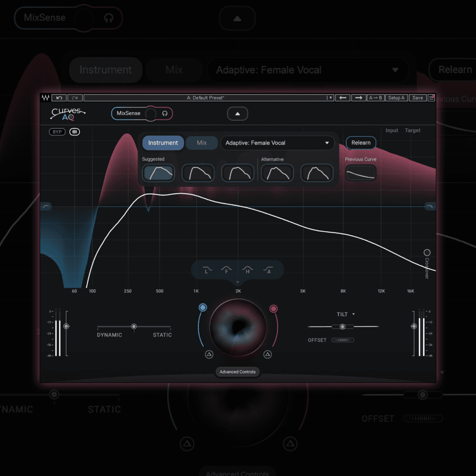Image resolution: width=476 pixels, height=476 pixels.
Task: Select the L low-cut filter shape icon
Action: point(207,270)
